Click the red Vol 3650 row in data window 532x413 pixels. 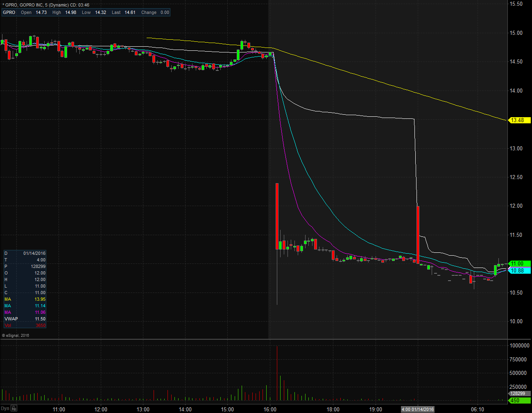point(25,325)
